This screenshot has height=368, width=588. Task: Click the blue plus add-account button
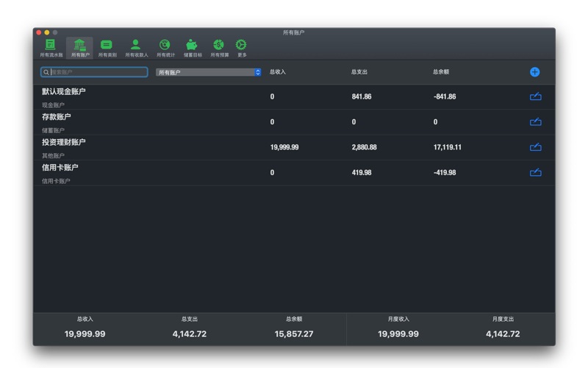[x=534, y=72]
